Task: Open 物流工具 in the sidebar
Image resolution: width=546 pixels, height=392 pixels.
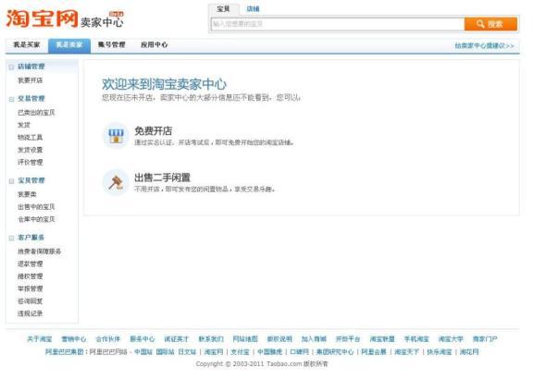Action: click(x=30, y=138)
